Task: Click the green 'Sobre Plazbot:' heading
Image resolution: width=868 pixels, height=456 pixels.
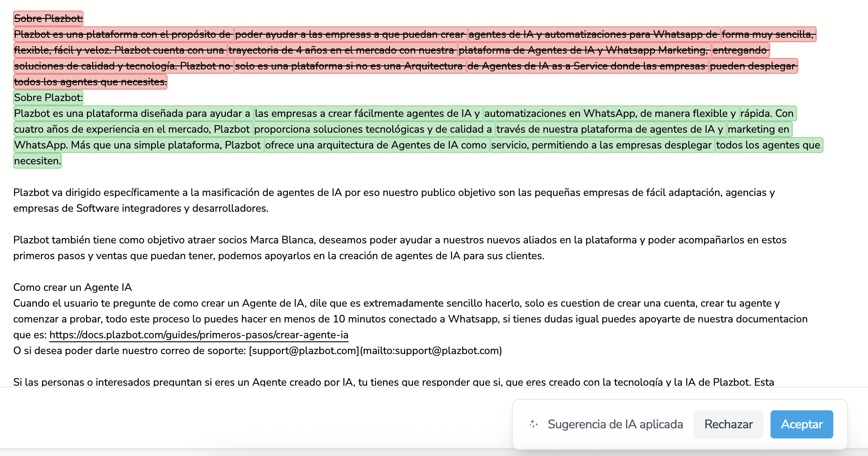Action: click(48, 98)
